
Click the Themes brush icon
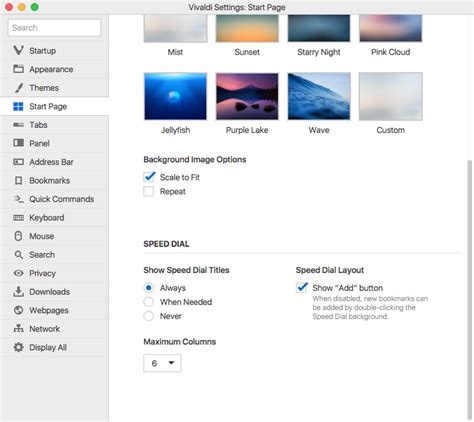tap(19, 88)
